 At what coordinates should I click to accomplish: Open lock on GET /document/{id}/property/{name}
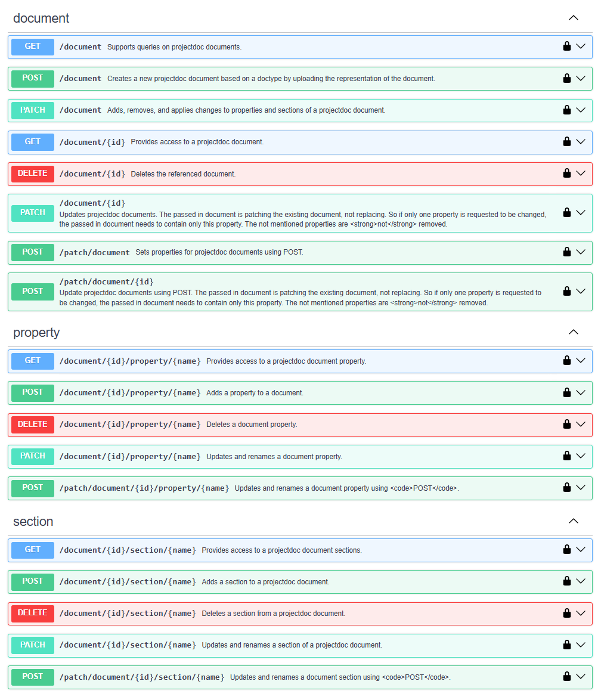point(567,361)
